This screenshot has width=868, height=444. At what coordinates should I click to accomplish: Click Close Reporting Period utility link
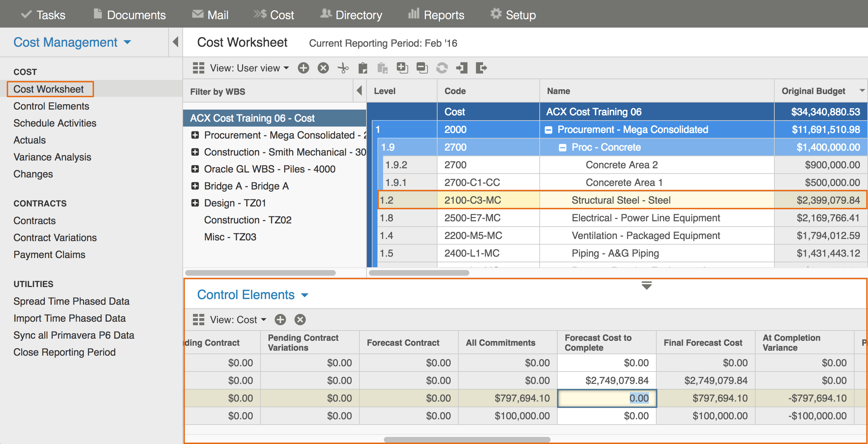[x=64, y=352]
